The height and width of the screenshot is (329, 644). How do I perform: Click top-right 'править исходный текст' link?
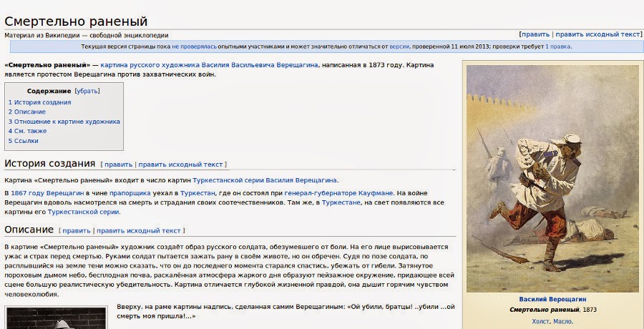coord(597,34)
